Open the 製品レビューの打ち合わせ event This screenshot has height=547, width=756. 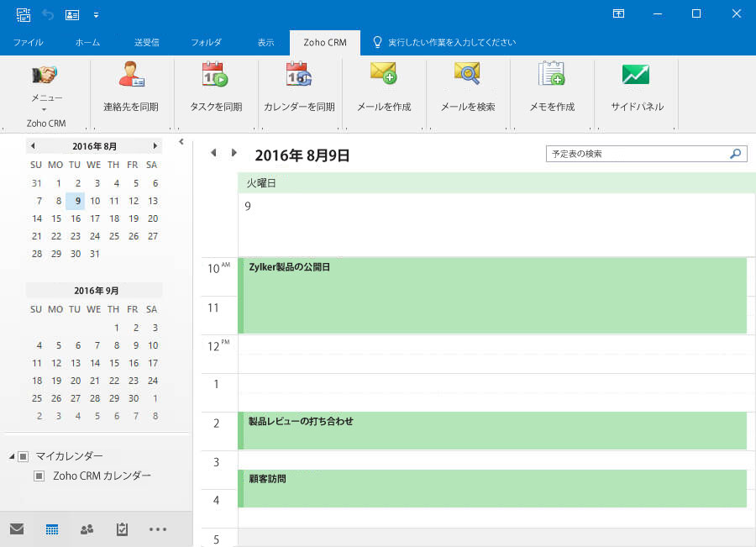pyautogui.click(x=492, y=431)
